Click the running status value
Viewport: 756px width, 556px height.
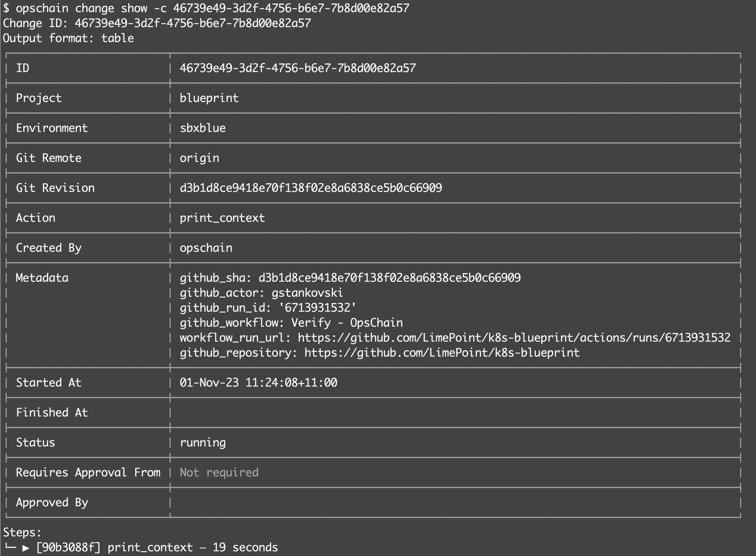point(203,443)
